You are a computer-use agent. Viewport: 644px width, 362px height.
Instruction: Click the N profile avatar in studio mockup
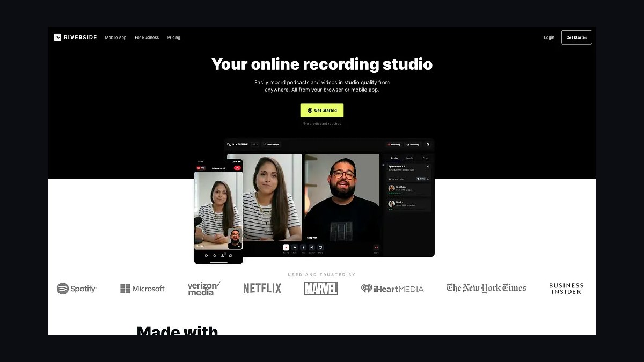click(428, 144)
